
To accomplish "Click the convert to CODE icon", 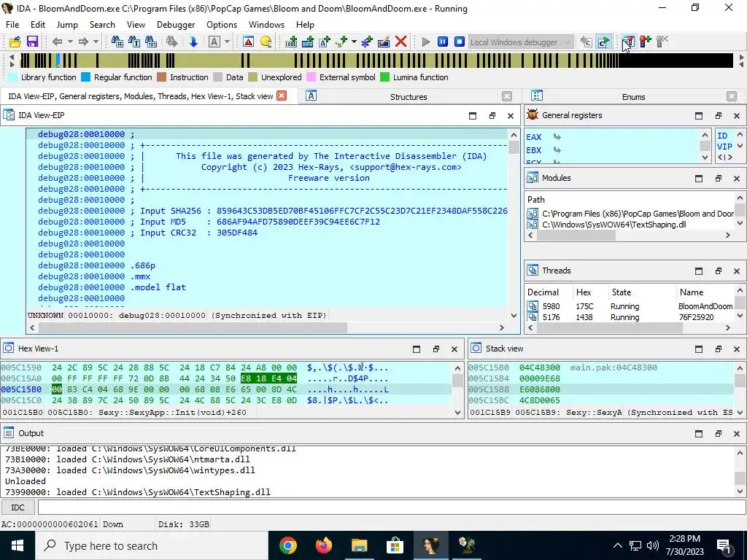I will 291,42.
